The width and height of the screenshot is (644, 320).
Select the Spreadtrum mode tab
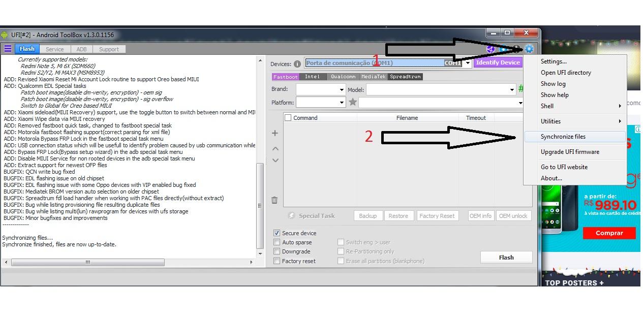click(x=405, y=77)
